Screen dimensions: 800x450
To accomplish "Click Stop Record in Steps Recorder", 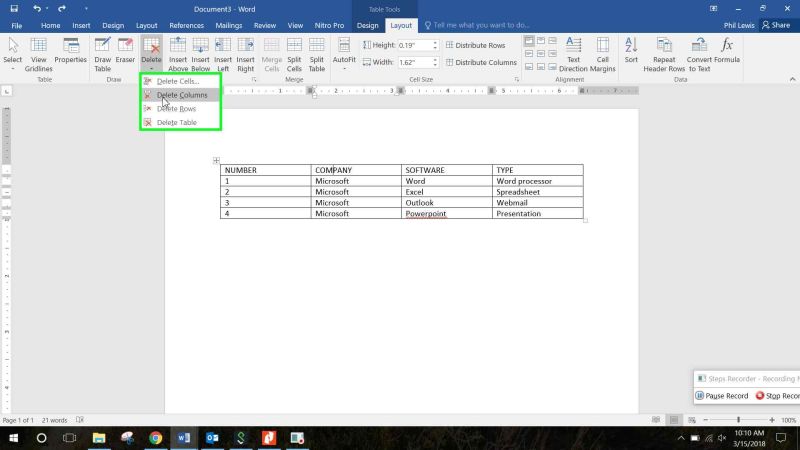I will pos(778,396).
